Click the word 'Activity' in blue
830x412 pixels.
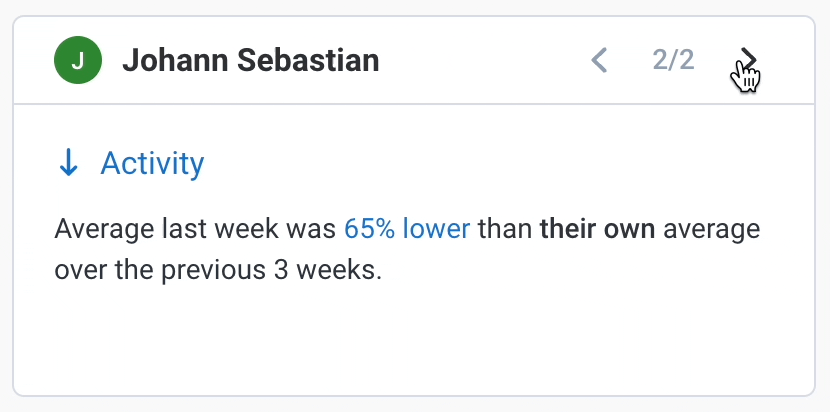point(152,163)
